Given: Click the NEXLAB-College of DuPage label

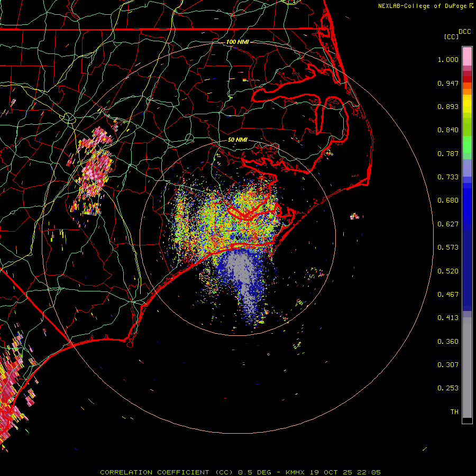Looking at the screenshot, I should pyautogui.click(x=426, y=6).
